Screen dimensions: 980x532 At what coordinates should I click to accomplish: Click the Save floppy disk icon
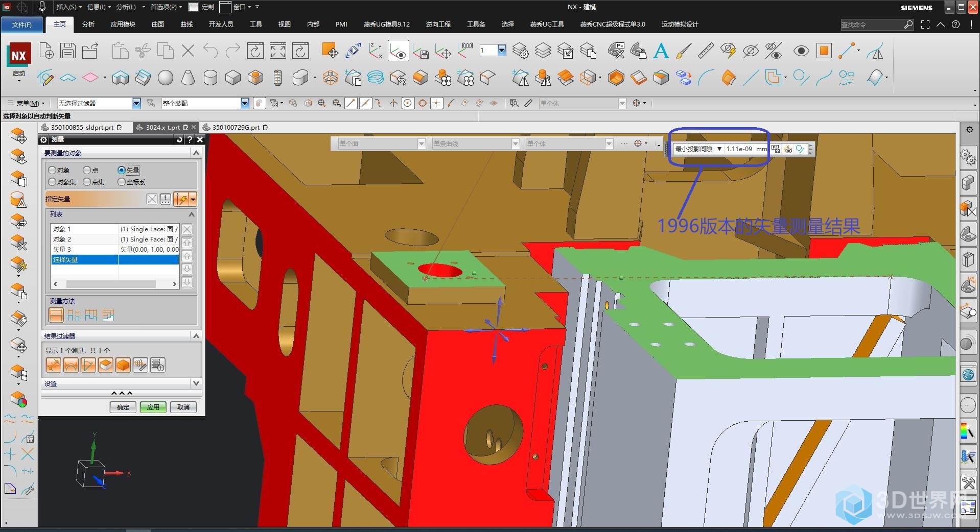tap(68, 51)
